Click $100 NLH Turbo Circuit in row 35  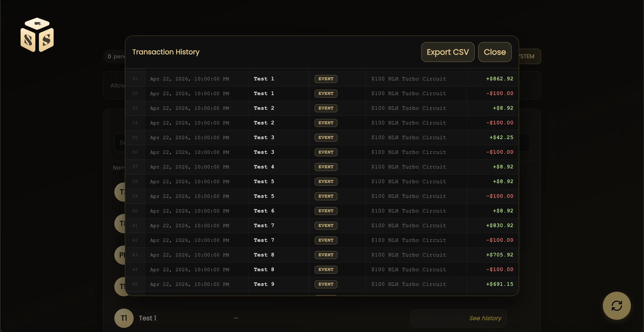pos(409,138)
